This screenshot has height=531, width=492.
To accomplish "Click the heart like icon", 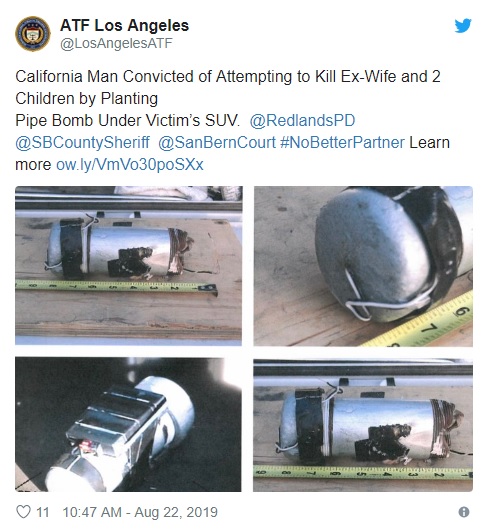I will [23, 511].
